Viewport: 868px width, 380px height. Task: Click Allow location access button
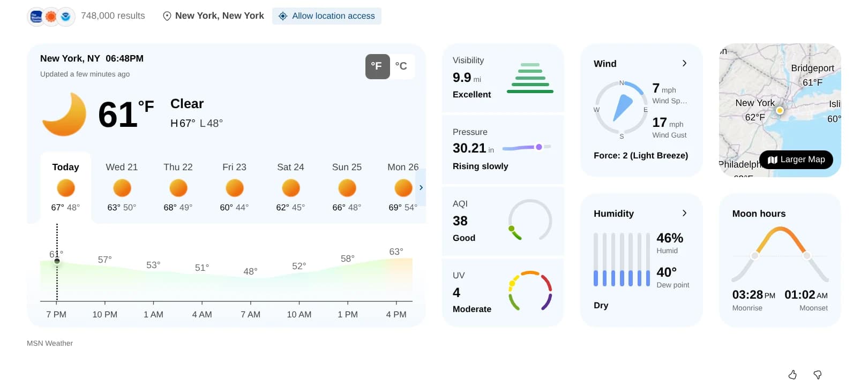coord(327,16)
